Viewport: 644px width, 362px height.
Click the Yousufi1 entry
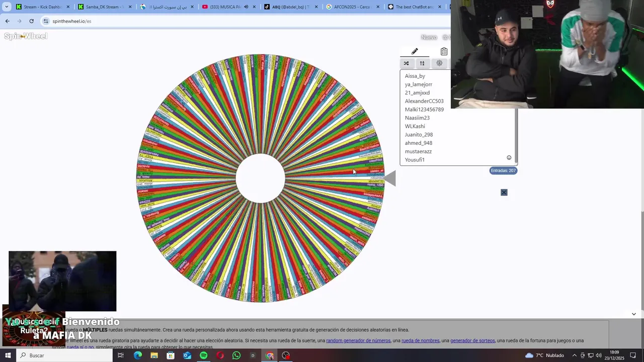point(415,160)
